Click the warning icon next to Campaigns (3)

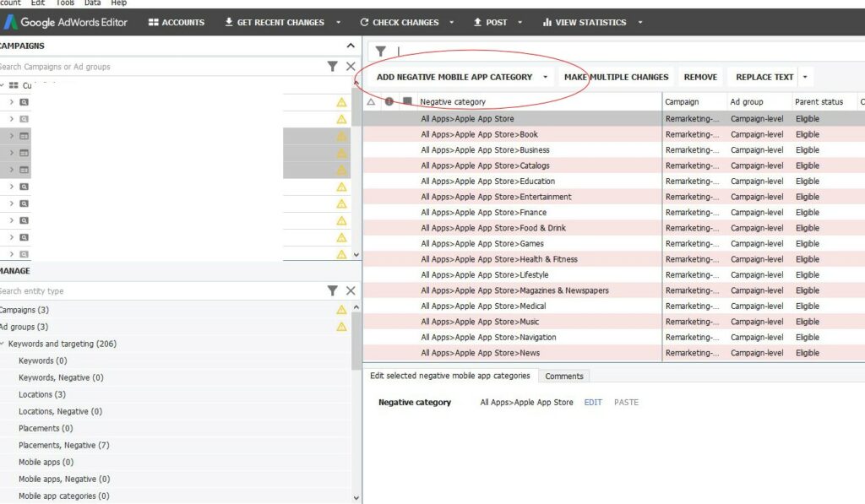(341, 310)
